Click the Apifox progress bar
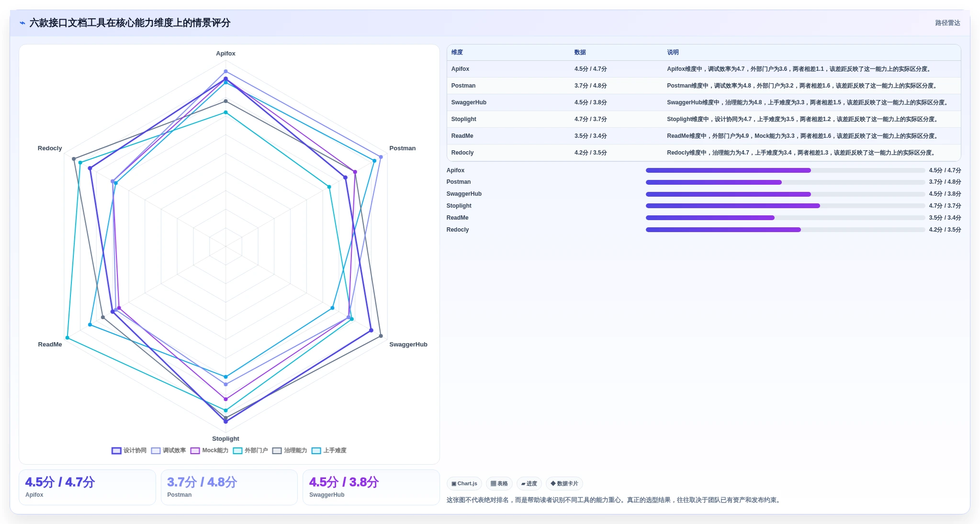 (x=785, y=170)
